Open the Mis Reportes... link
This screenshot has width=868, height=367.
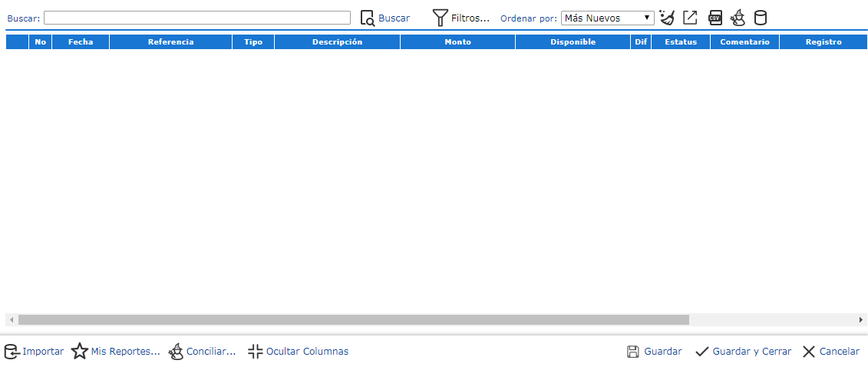[x=126, y=352]
